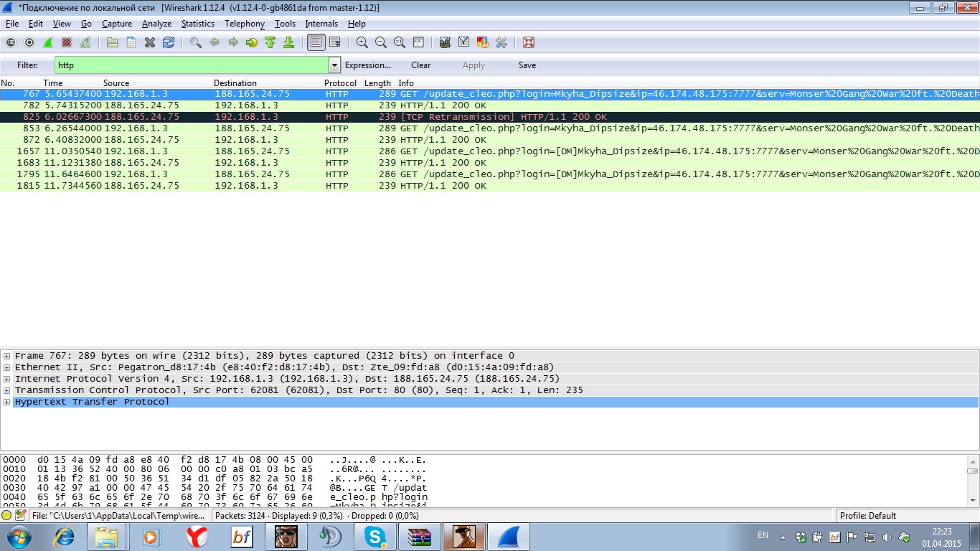Click the Find packet magnifier icon
Viewport: 980px width, 551px height.
[x=195, y=42]
